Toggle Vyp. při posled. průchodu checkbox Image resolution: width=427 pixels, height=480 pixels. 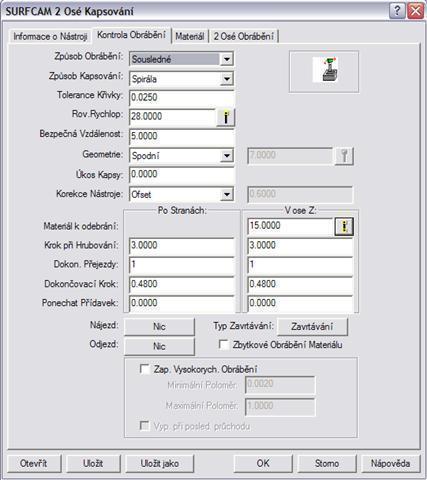[145, 426]
